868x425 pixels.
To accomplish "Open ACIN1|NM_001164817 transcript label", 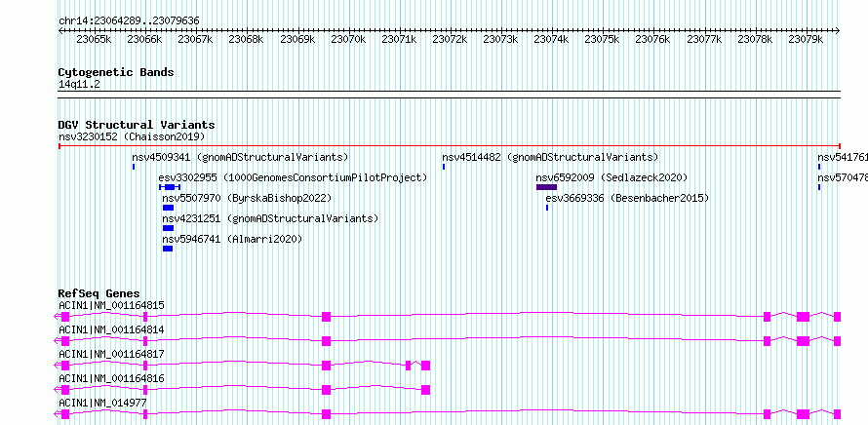I will click(111, 354).
